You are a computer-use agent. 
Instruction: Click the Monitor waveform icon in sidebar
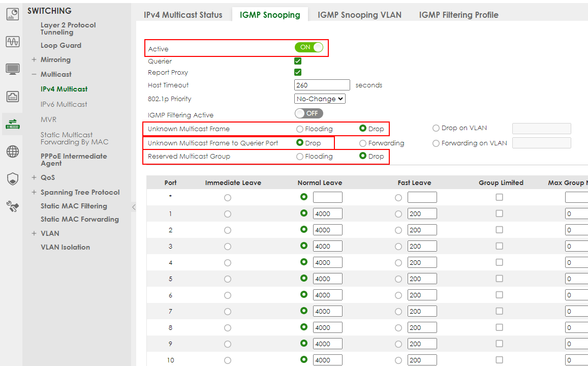click(13, 42)
